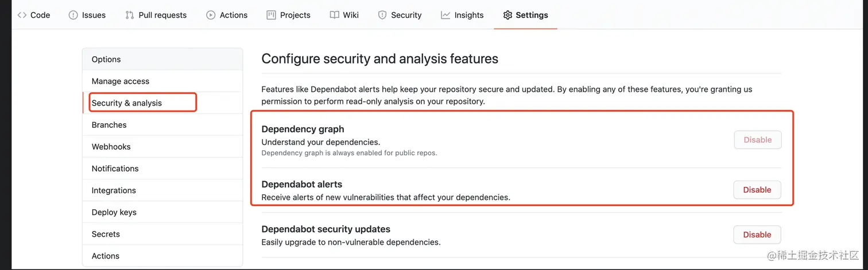
Task: Click the Settings gear icon
Action: (x=507, y=15)
